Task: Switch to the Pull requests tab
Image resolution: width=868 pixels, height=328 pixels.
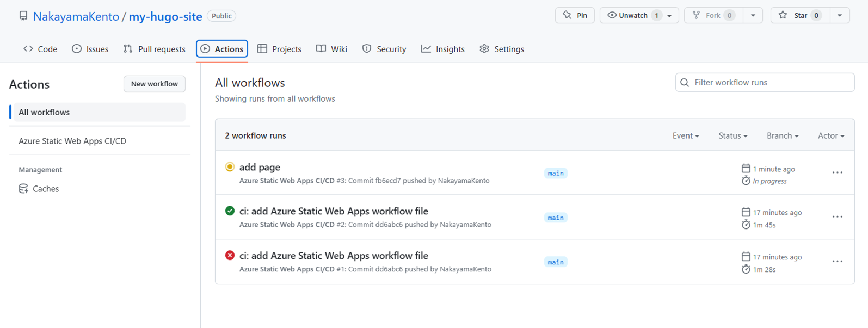Action: click(x=155, y=49)
